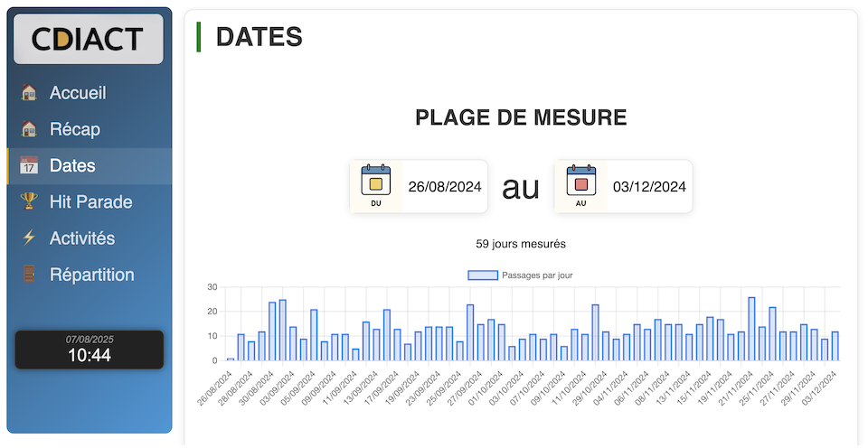
Task: Edit the start date 26/08/2024
Action: pyautogui.click(x=445, y=187)
